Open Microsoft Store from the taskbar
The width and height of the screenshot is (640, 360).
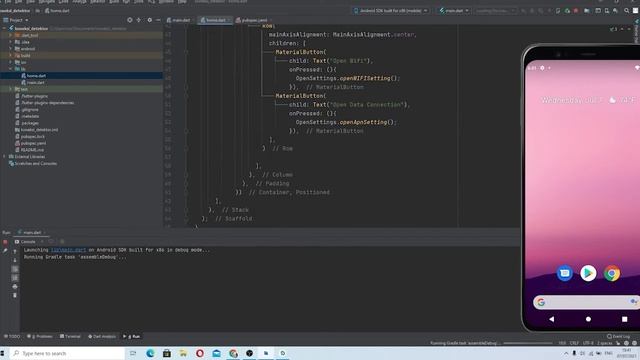[x=167, y=353]
